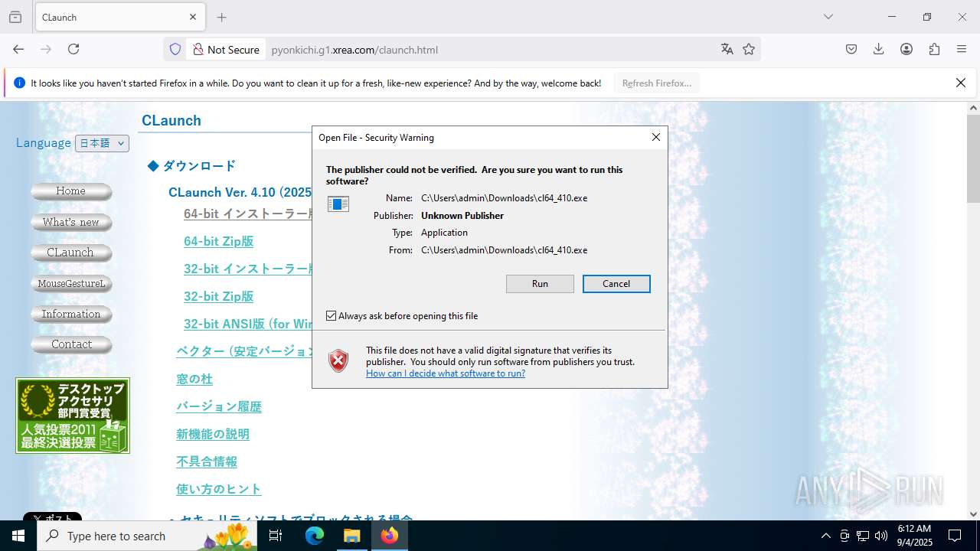Open the MouseGestureL sidebar button
Image resolution: width=980 pixels, height=551 pixels.
[71, 284]
